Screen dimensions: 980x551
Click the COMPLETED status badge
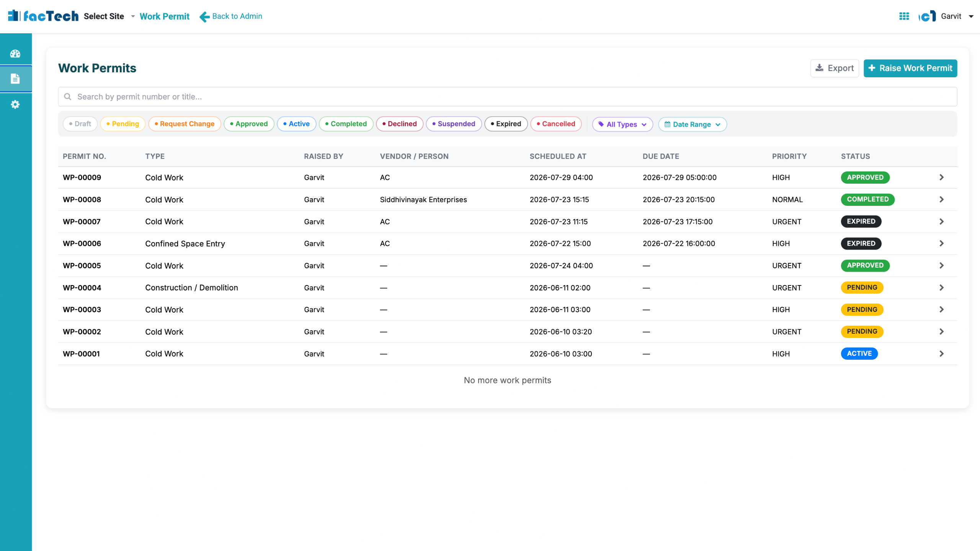(868, 199)
